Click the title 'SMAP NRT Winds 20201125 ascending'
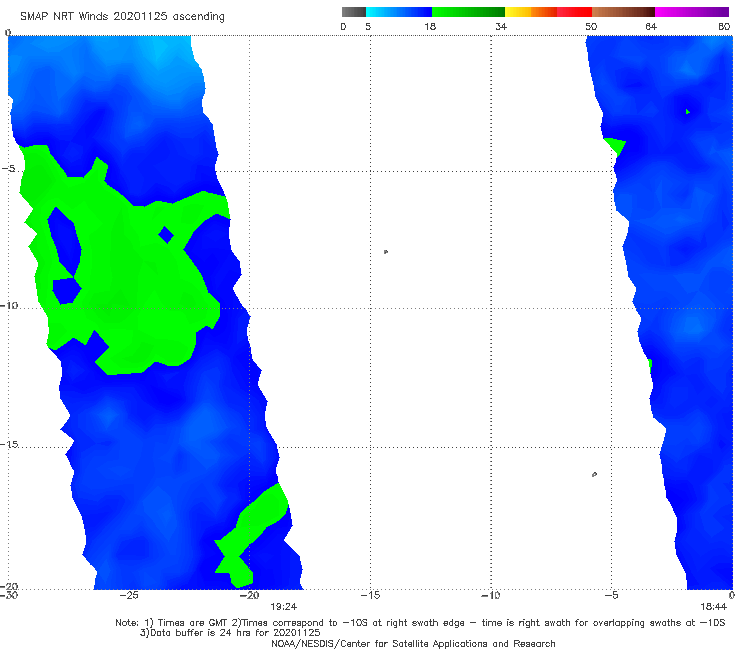This screenshot has height=650, width=740. (122, 17)
